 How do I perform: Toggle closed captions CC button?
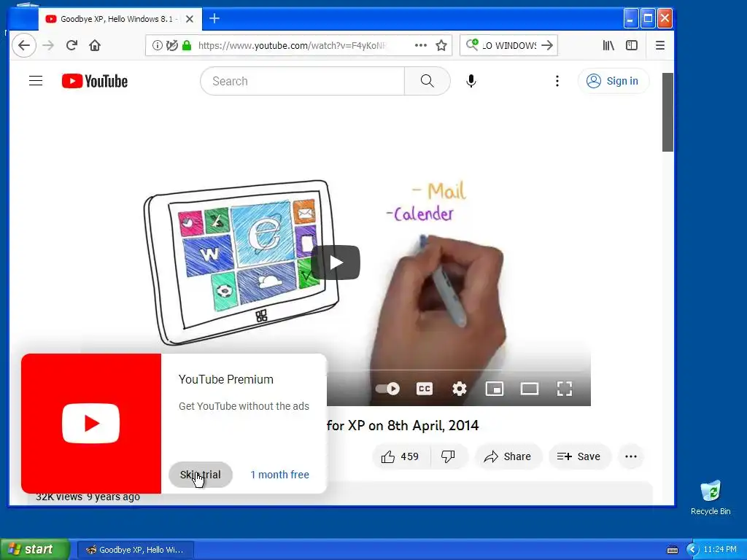click(424, 389)
